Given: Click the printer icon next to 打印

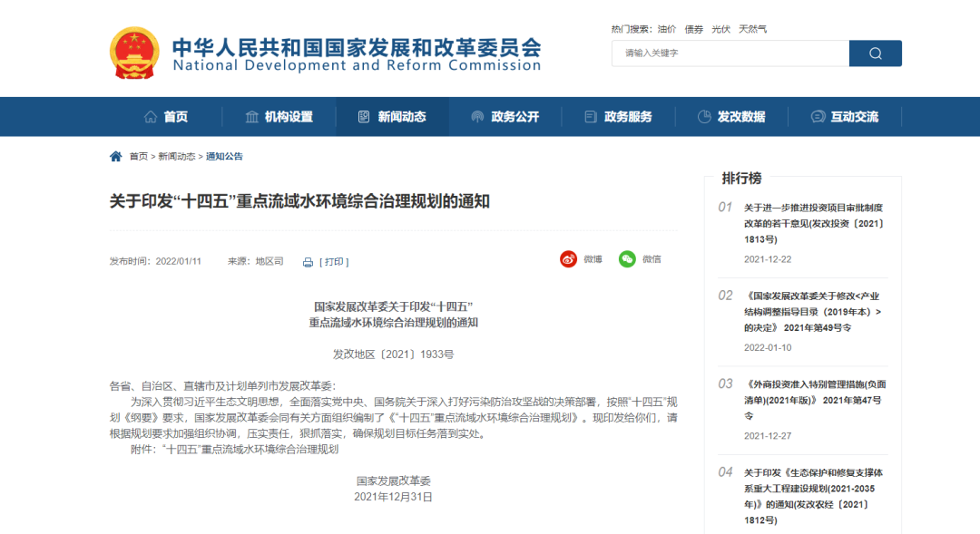Looking at the screenshot, I should (x=308, y=262).
